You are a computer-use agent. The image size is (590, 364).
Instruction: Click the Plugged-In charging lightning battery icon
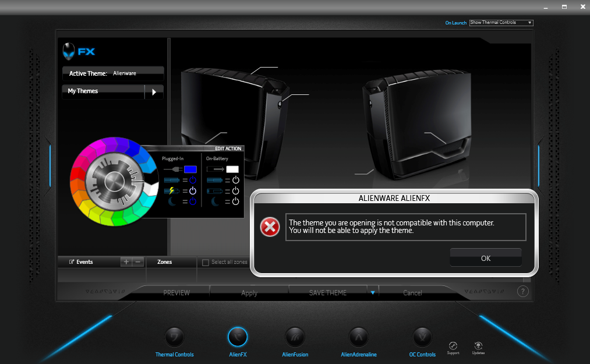tap(172, 191)
